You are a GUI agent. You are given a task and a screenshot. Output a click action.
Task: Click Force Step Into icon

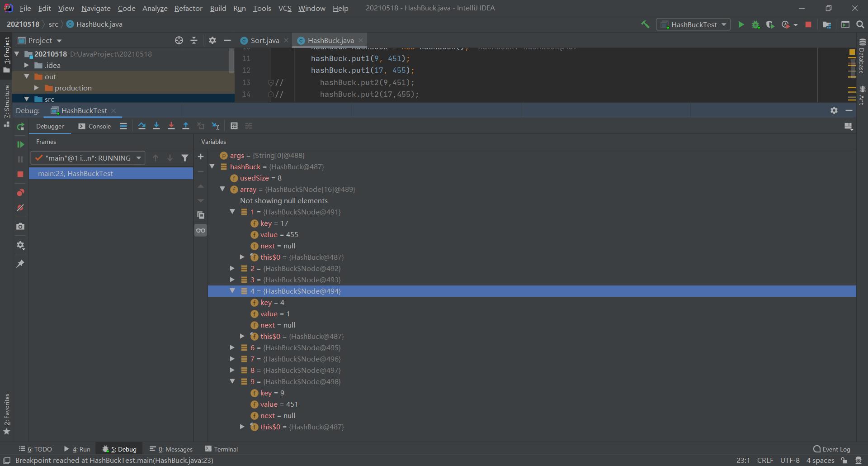(x=171, y=126)
